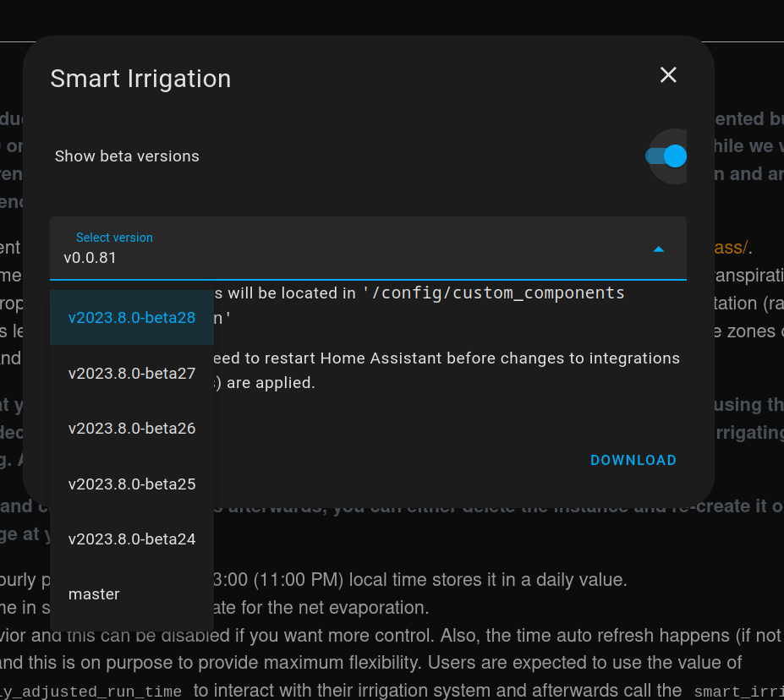Select the v2023.8.0-beta24 version
Image resolution: width=784 pixels, height=700 pixels.
(131, 539)
